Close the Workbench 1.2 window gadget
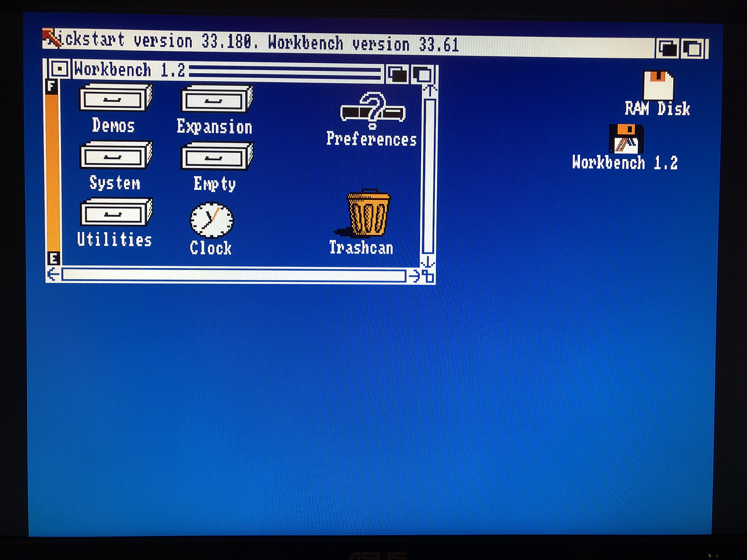Viewport: 747px width, 560px height. (60, 69)
